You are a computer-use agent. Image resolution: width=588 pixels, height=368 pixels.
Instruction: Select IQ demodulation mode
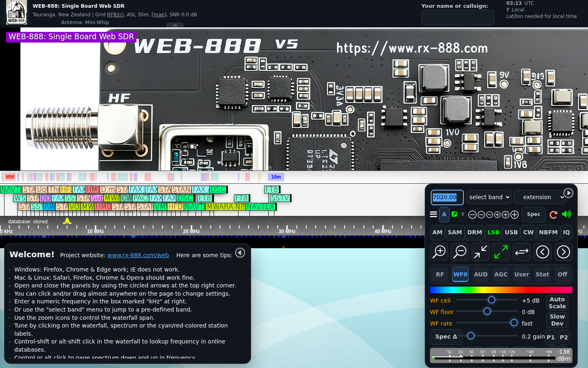(x=566, y=232)
